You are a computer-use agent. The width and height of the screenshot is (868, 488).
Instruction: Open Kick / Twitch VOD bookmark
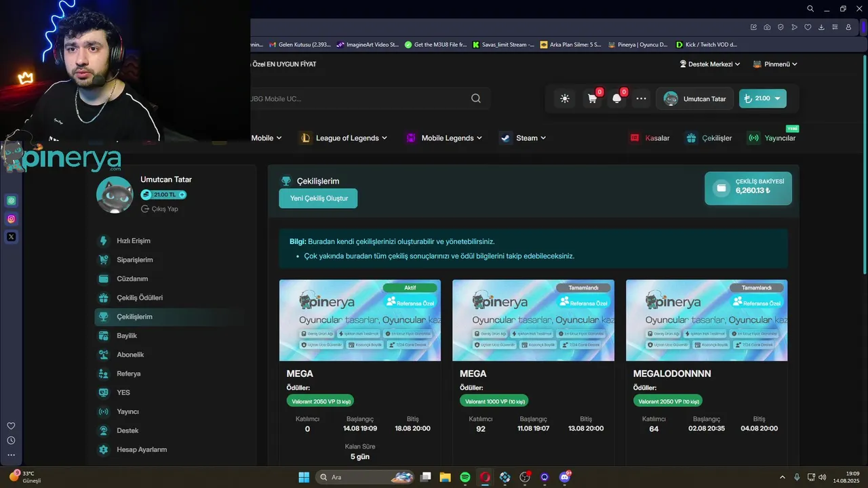coord(707,45)
